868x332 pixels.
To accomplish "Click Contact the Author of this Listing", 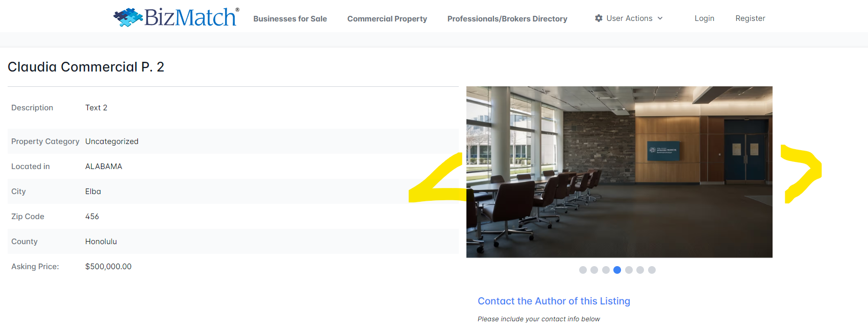I will pos(554,301).
